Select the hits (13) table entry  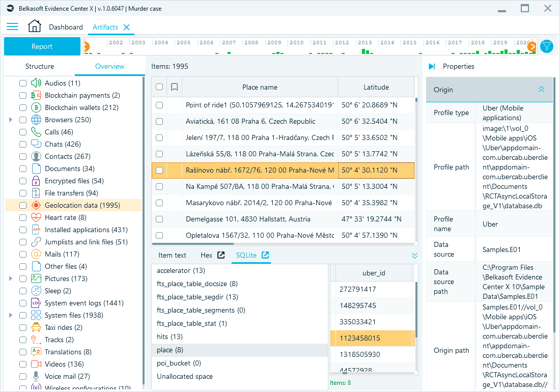pyautogui.click(x=240, y=337)
